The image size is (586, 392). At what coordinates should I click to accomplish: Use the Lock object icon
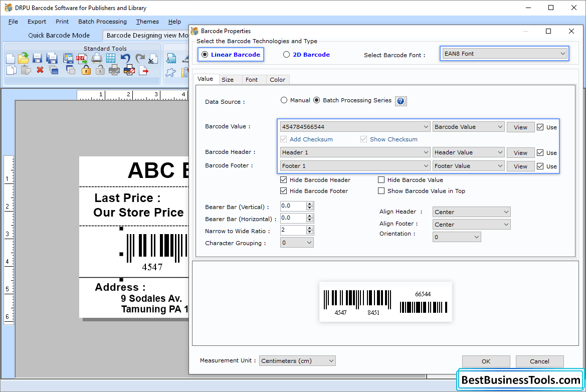pyautogui.click(x=85, y=70)
